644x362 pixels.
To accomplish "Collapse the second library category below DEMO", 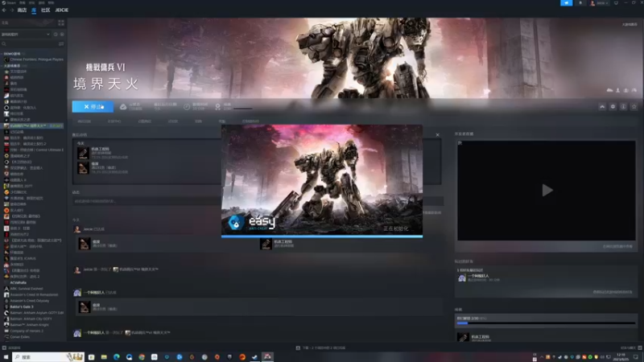I will tap(12, 66).
